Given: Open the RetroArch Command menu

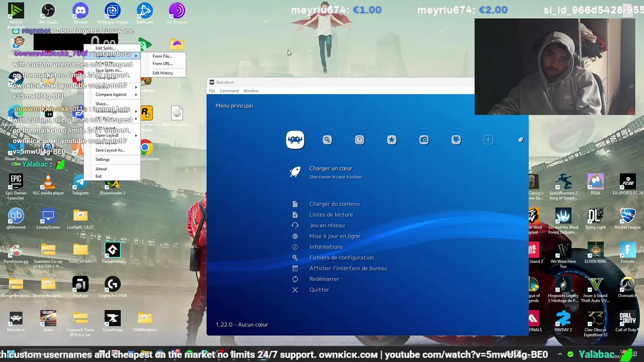Looking at the screenshot, I should click(229, 91).
